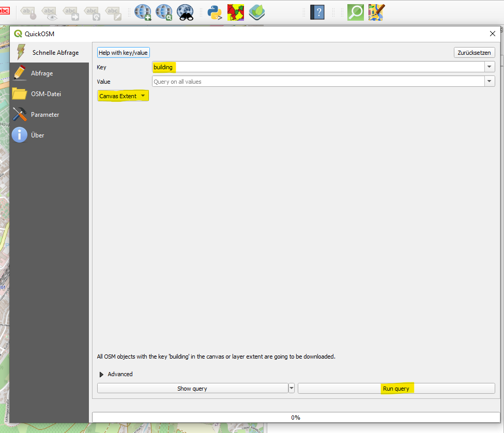
Task: Click the rotate label toolbar icon
Action: tap(92, 13)
